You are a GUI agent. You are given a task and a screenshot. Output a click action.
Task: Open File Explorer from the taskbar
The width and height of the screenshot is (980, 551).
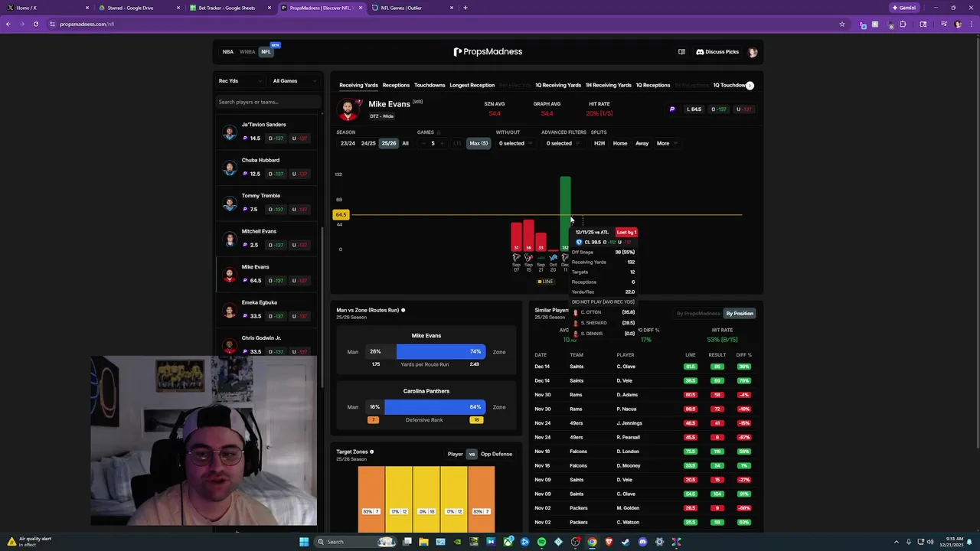tap(423, 542)
